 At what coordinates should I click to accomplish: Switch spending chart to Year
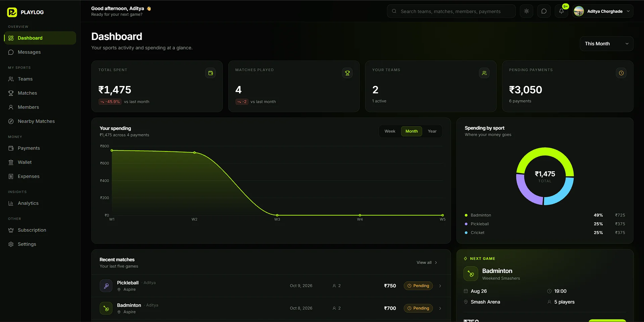tap(432, 131)
